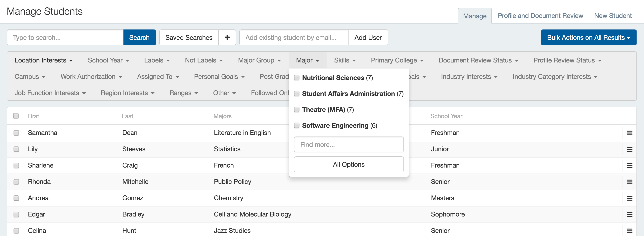Select the checkbox for Sharlene Craig
The width and height of the screenshot is (644, 236).
tap(16, 166)
